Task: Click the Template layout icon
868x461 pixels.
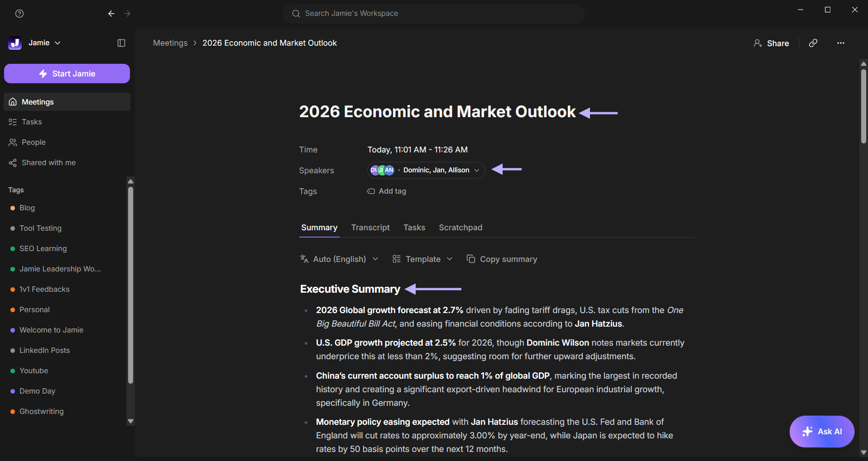Action: (x=397, y=259)
